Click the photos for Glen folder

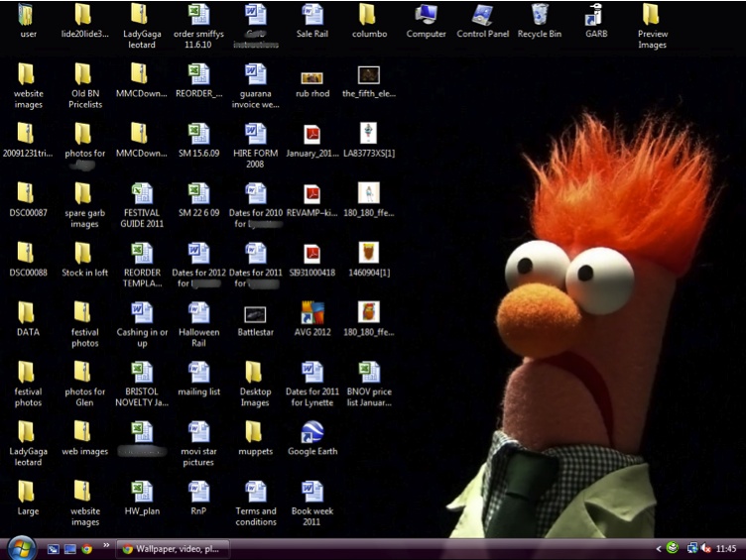84,385
